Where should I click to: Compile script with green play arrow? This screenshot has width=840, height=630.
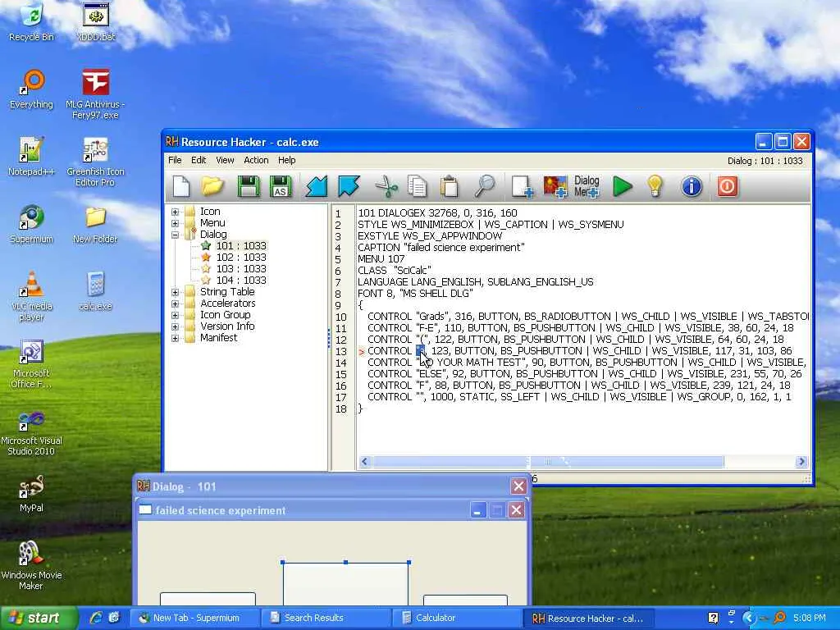622,186
